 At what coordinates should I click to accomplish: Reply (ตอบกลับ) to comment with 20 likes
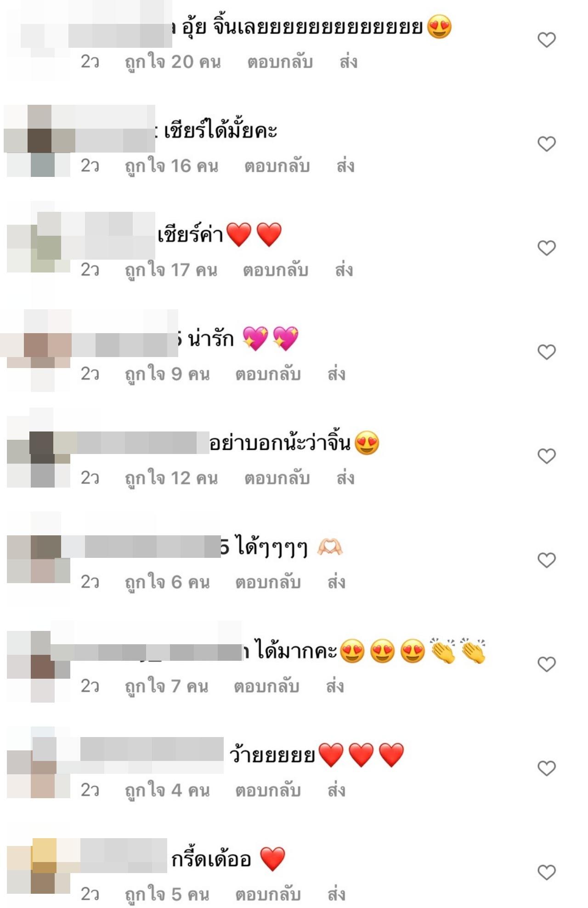280,62
